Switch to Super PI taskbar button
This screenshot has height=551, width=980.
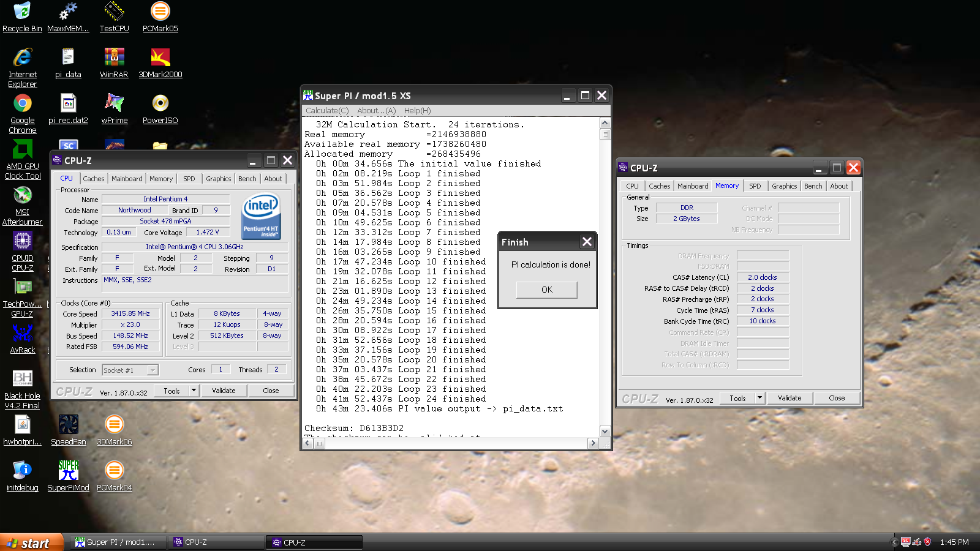point(119,542)
